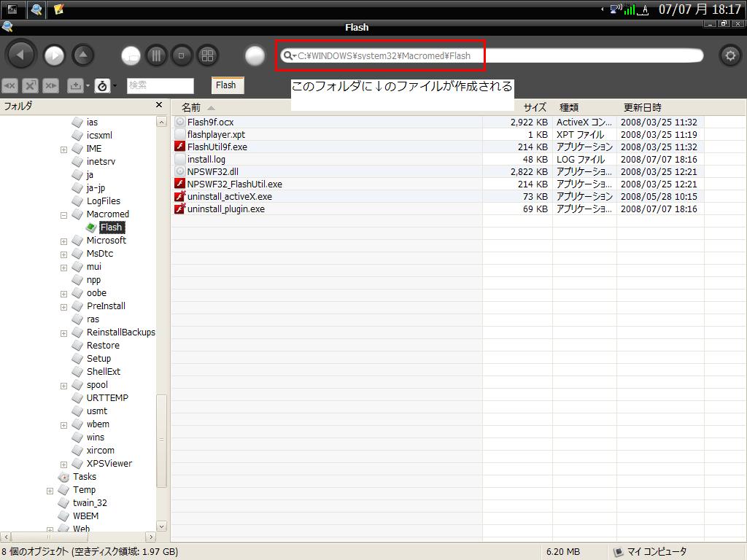
Task: Open dropdown arrow beside the stopwatch icon
Action: point(115,86)
